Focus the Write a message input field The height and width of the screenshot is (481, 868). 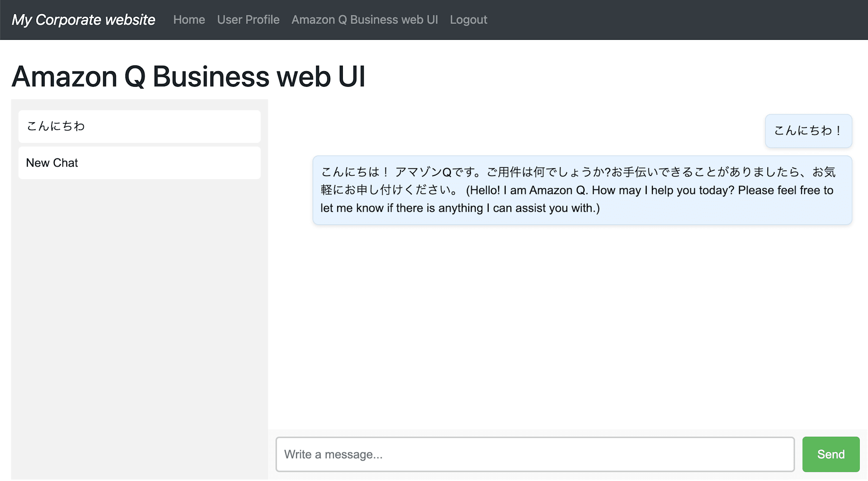535,454
